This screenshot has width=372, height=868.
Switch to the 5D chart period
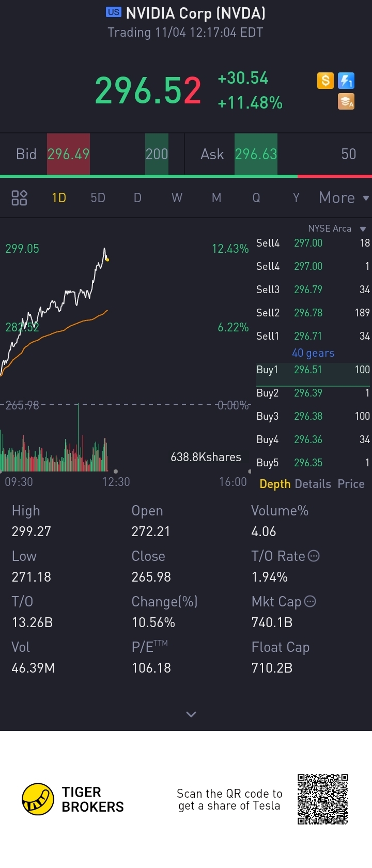click(98, 197)
